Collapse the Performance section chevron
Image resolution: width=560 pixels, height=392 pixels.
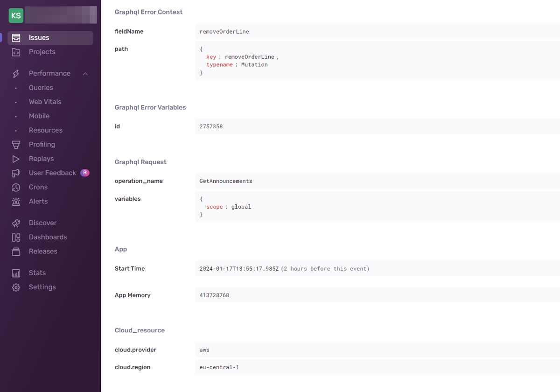point(85,73)
